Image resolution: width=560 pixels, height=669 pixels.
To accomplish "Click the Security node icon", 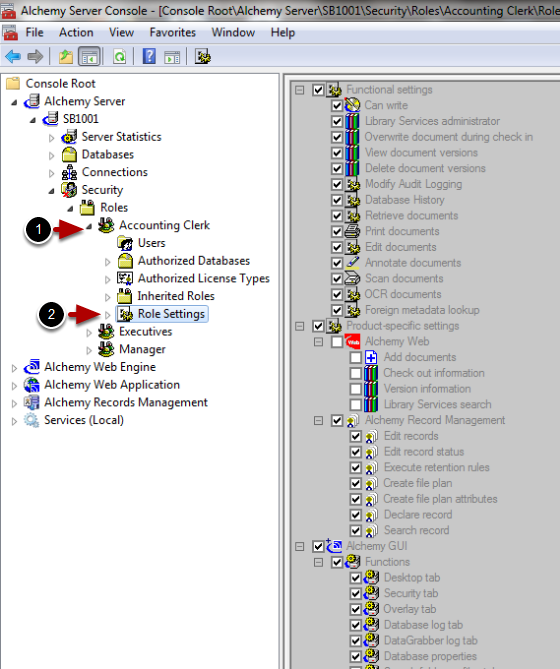I will tap(69, 190).
